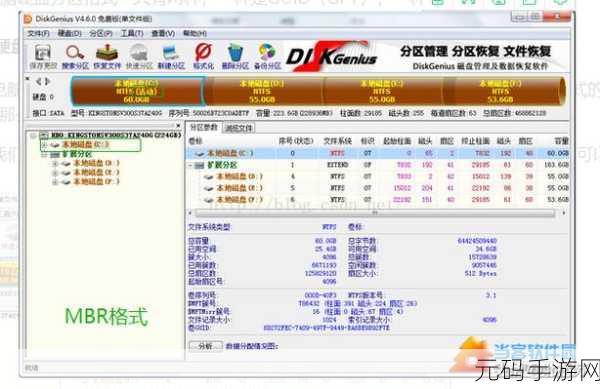
Task: Open the 文件(F) menu
Action: (38, 34)
